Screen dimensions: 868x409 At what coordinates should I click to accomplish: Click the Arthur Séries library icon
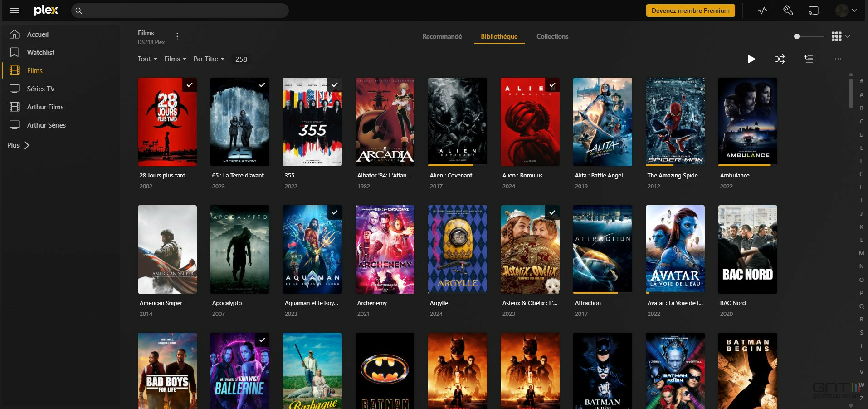pyautogui.click(x=15, y=125)
